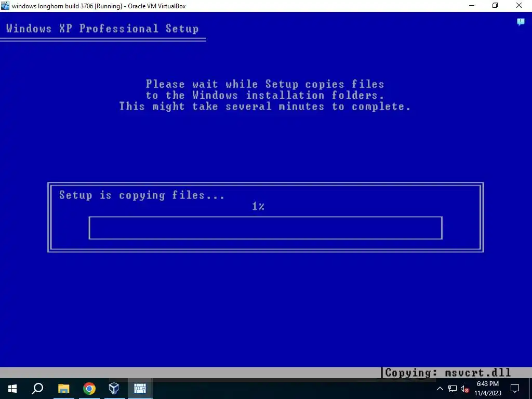Switch to VirtualBox Manager taskbar icon

pos(114,389)
